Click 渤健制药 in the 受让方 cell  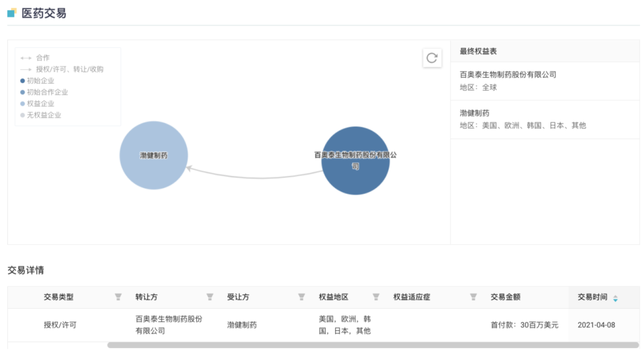242,325
